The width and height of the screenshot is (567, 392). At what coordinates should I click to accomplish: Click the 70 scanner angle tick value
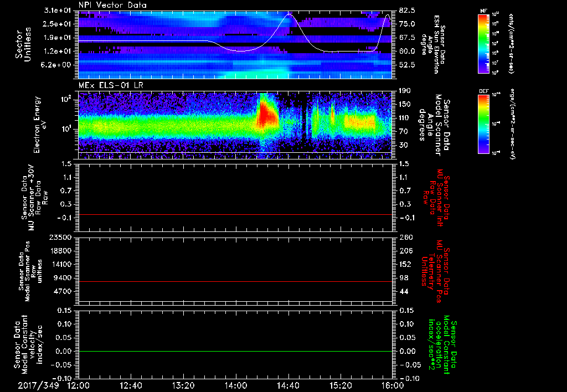(403, 131)
